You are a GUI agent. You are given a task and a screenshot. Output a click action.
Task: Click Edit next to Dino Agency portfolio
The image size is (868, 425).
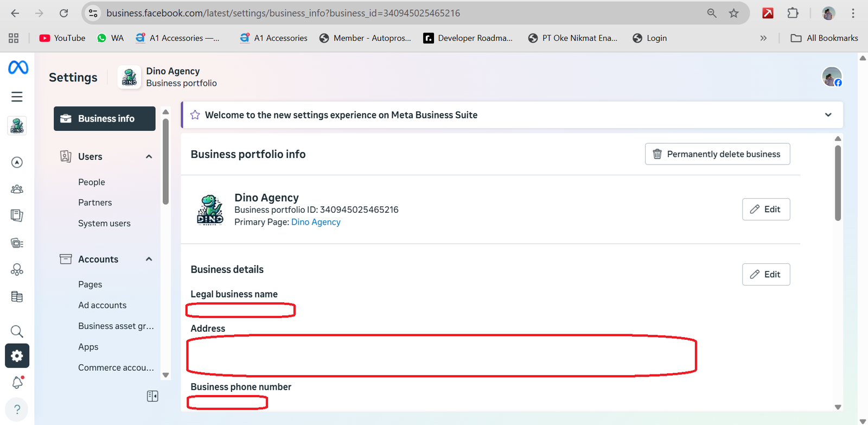tap(766, 210)
